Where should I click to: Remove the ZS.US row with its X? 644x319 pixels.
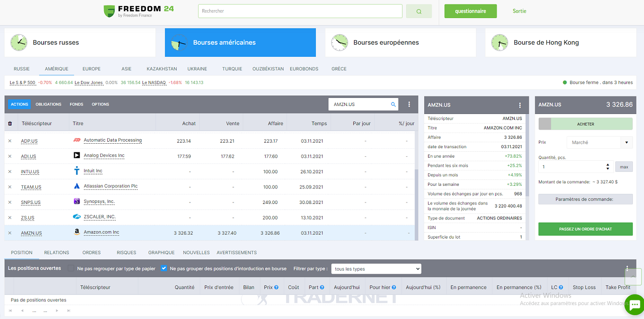coord(10,218)
